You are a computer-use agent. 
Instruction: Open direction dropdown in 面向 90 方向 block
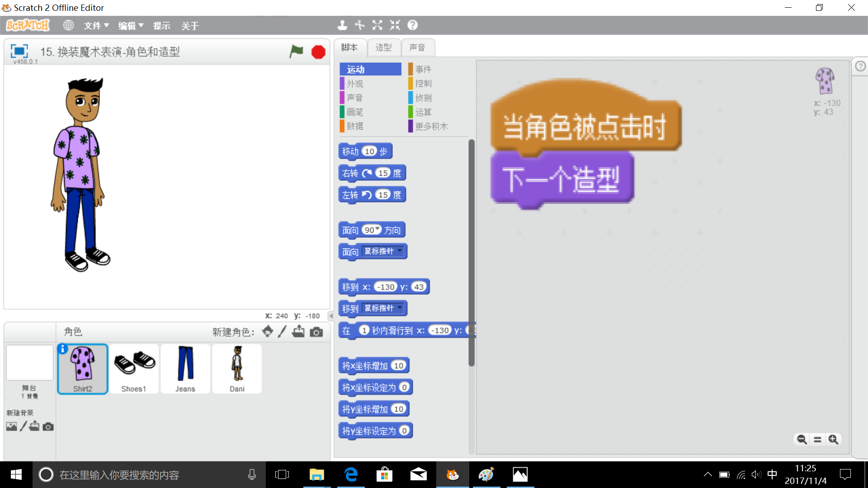[378, 230]
